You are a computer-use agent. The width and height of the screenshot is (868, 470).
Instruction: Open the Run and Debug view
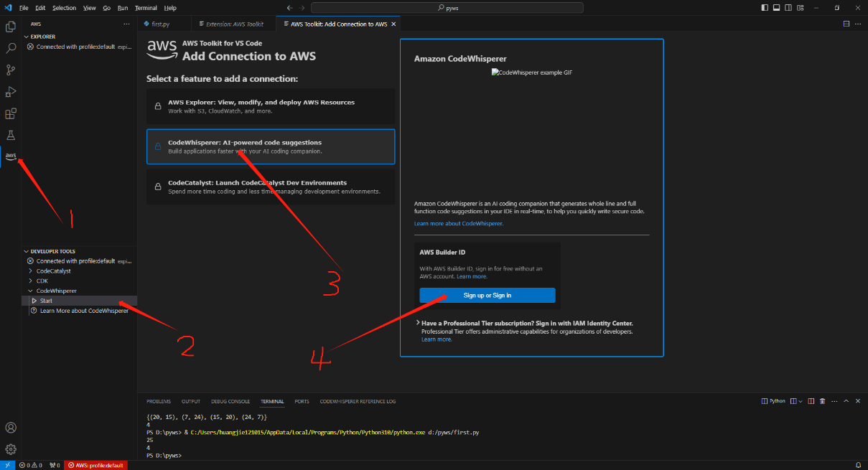11,91
